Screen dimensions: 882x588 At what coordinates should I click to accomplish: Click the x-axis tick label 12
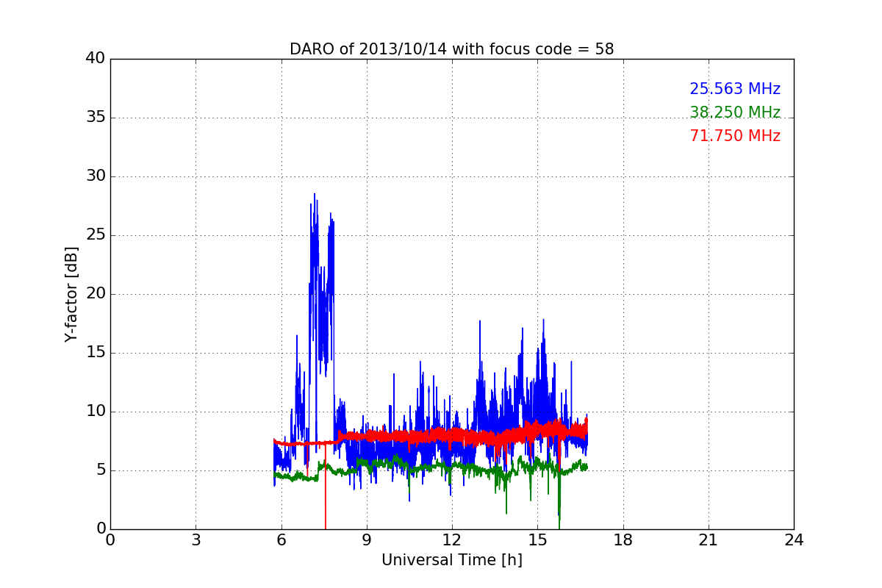tap(452, 540)
